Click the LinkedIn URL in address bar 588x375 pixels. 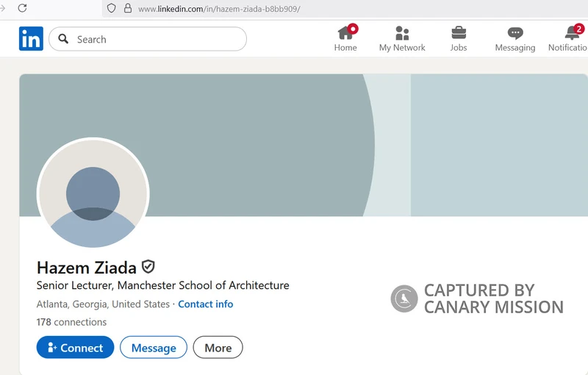(219, 9)
